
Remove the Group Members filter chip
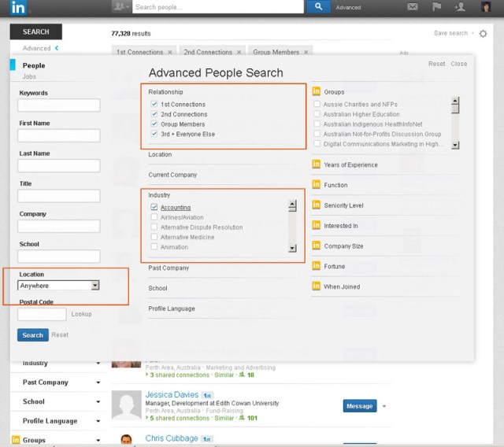point(306,52)
